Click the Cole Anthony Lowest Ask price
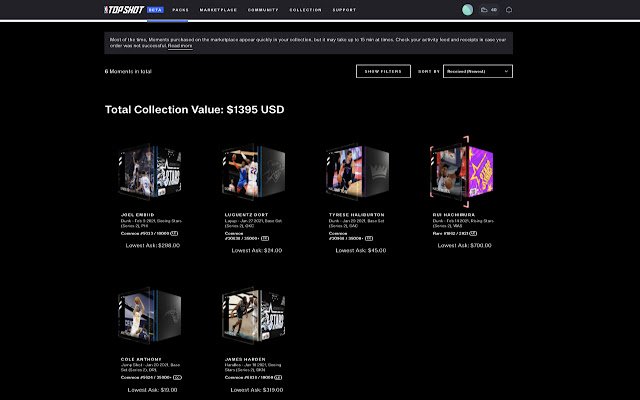 pos(152,390)
